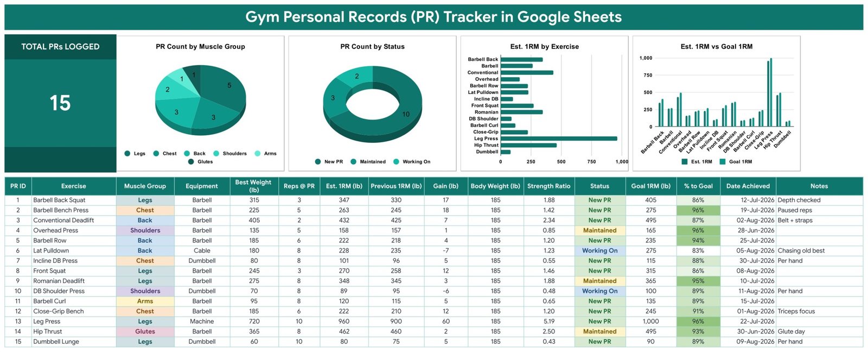
Task: Click the % to Goal column header
Action: coord(698,186)
